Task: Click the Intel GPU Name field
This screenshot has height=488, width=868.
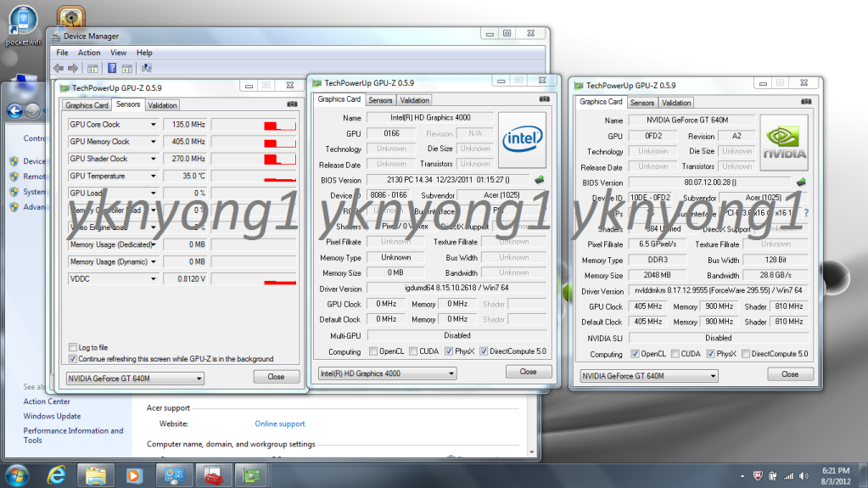Action: coord(430,117)
